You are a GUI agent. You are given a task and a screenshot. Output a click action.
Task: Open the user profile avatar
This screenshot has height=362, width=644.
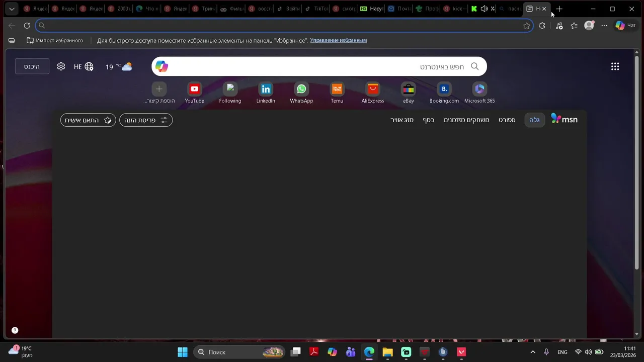coord(589,26)
